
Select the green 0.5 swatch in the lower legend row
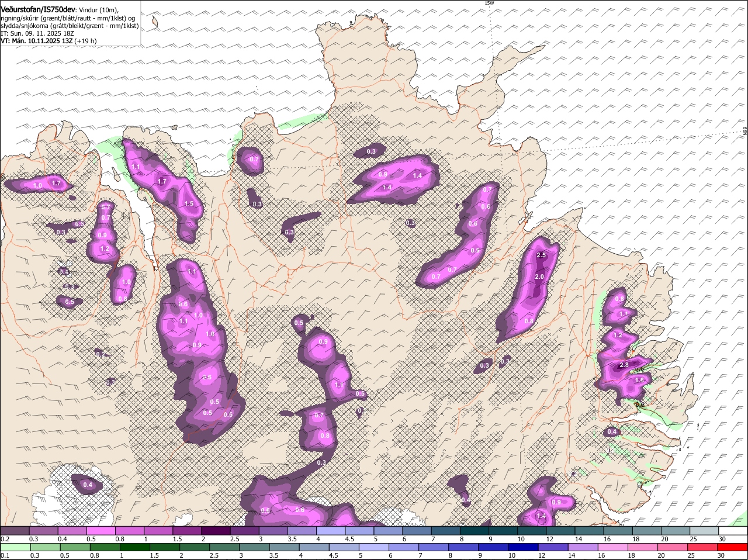[75, 548]
